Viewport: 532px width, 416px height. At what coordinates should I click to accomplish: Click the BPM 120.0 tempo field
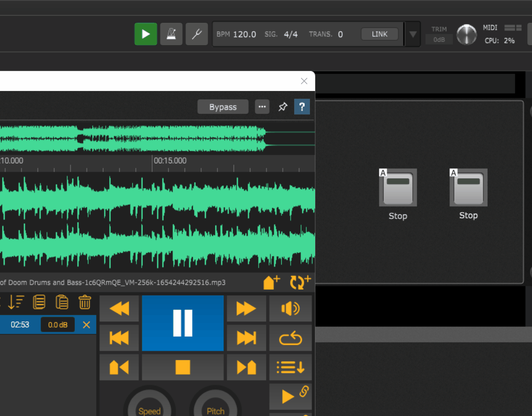(244, 34)
